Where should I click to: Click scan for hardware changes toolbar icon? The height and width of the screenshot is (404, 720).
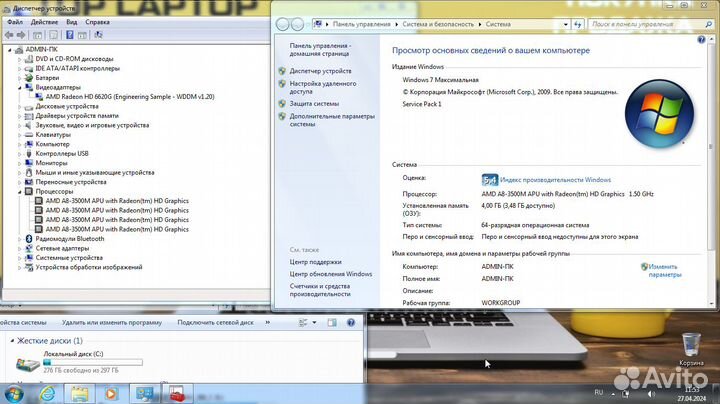pyautogui.click(x=98, y=35)
